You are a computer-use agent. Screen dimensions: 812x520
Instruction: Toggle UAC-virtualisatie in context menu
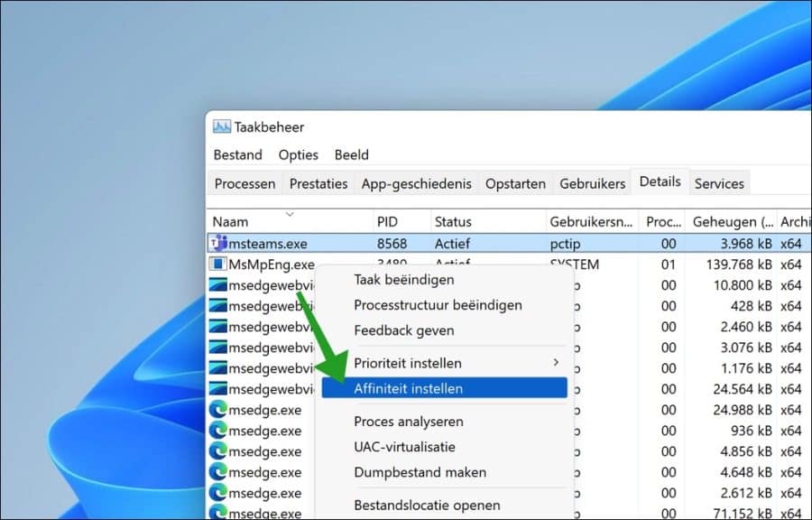coord(444,447)
